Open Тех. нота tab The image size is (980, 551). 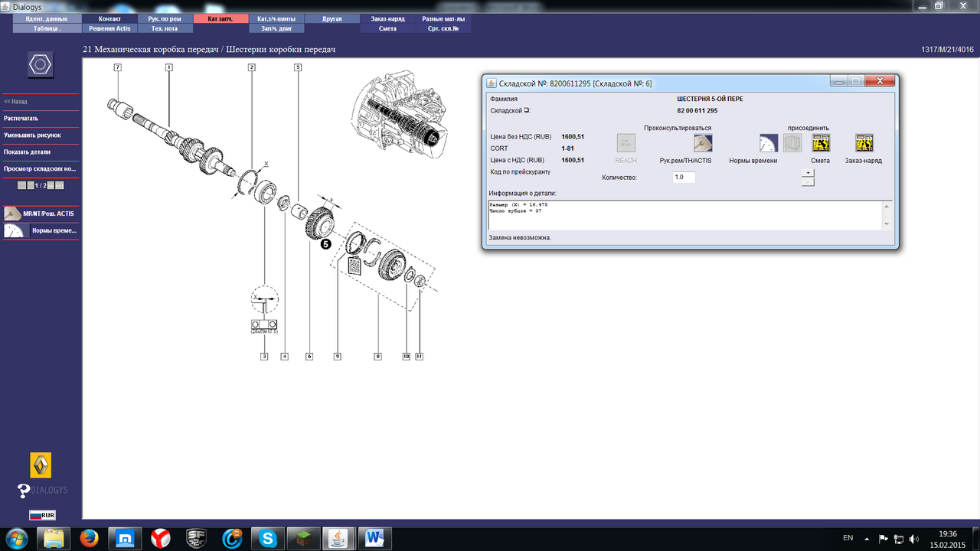(x=165, y=28)
